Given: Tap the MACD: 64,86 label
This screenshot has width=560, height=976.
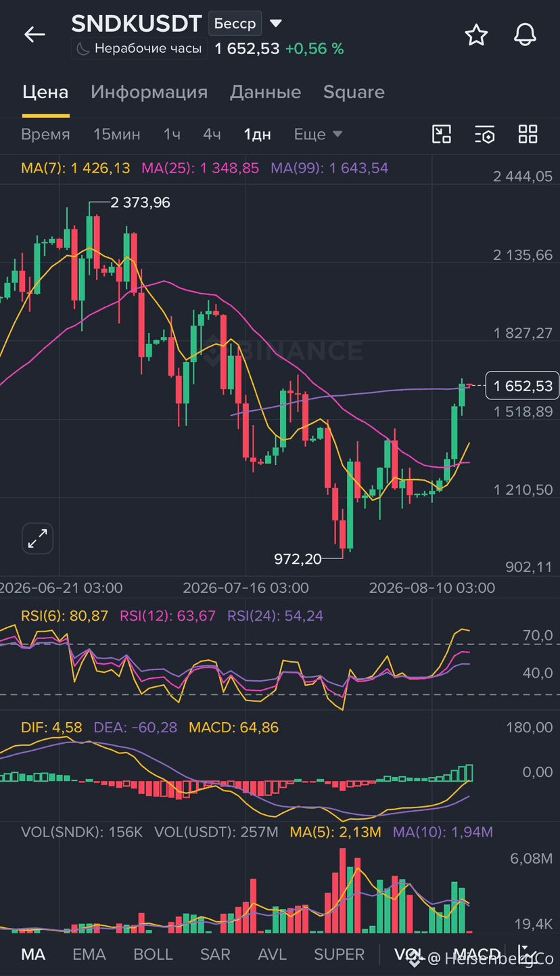Looking at the screenshot, I should (233, 727).
